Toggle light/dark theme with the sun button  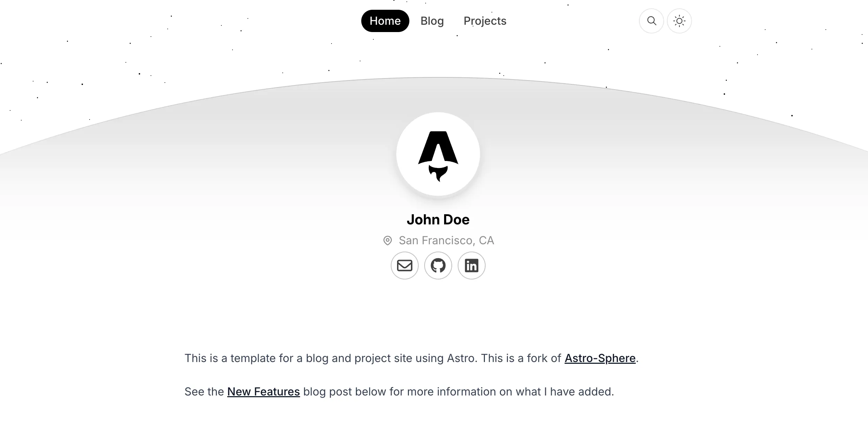pyautogui.click(x=679, y=21)
